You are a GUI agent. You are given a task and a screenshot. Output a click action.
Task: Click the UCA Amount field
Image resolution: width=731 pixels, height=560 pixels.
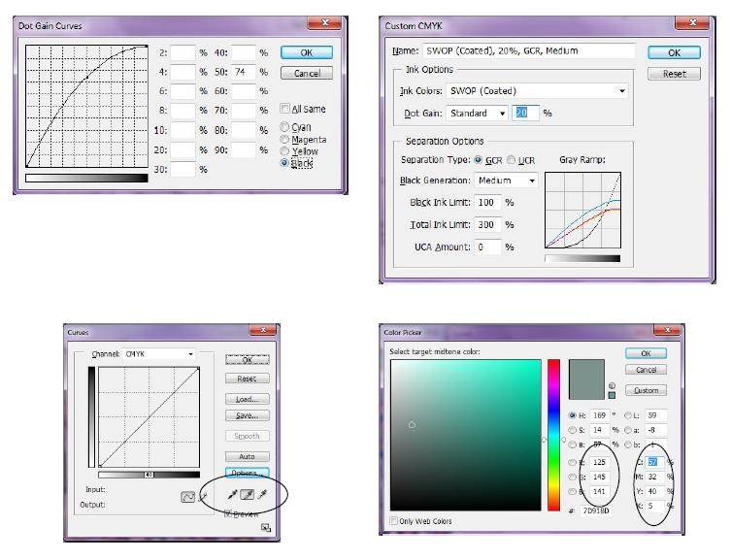(488, 247)
